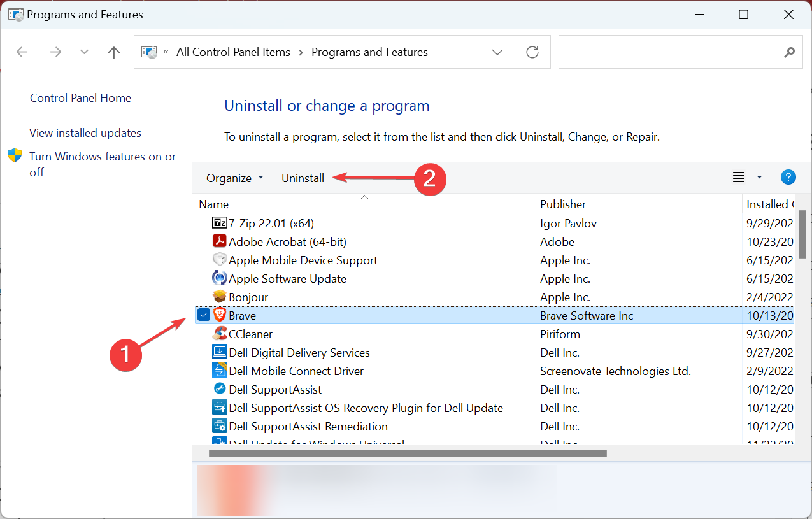Minimize the Programs and Features window
This screenshot has height=519, width=812.
[x=699, y=15]
